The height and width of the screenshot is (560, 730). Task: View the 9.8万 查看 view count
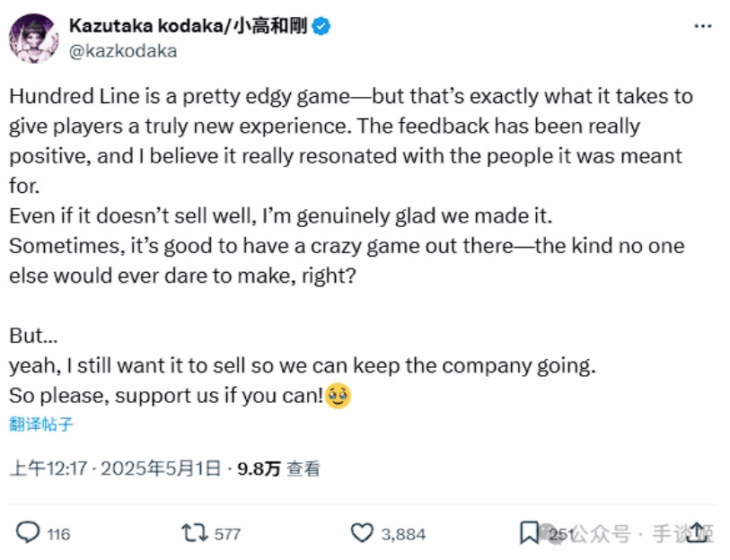(277, 468)
